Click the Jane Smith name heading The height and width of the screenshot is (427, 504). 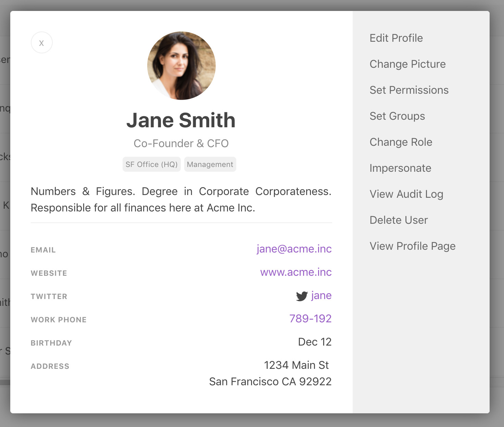click(181, 120)
